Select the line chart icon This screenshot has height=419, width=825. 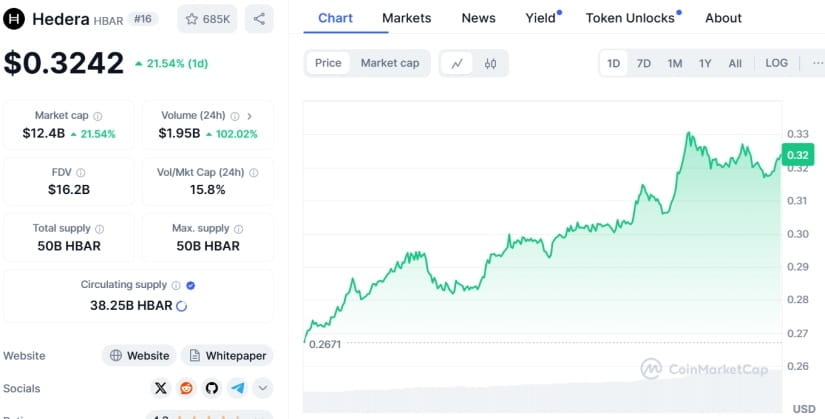point(457,64)
